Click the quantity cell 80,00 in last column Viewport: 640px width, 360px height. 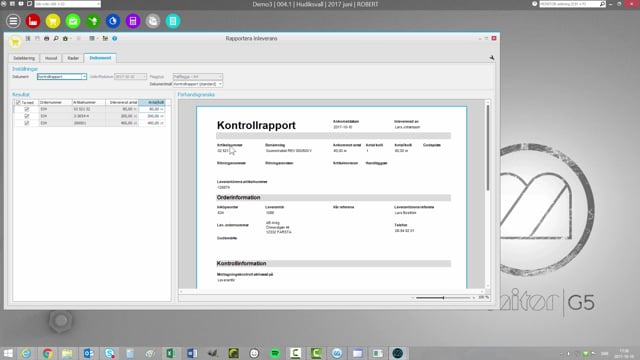152,109
